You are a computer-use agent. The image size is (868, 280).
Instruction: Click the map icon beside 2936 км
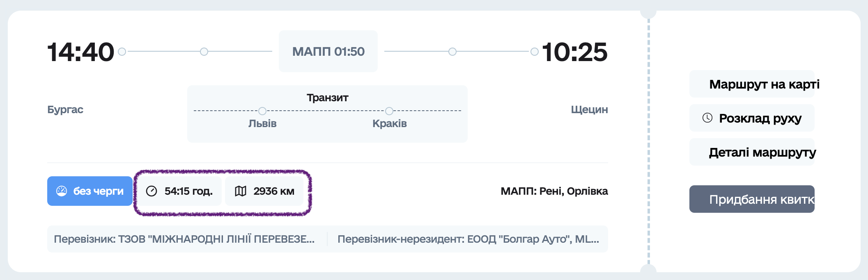click(x=241, y=191)
